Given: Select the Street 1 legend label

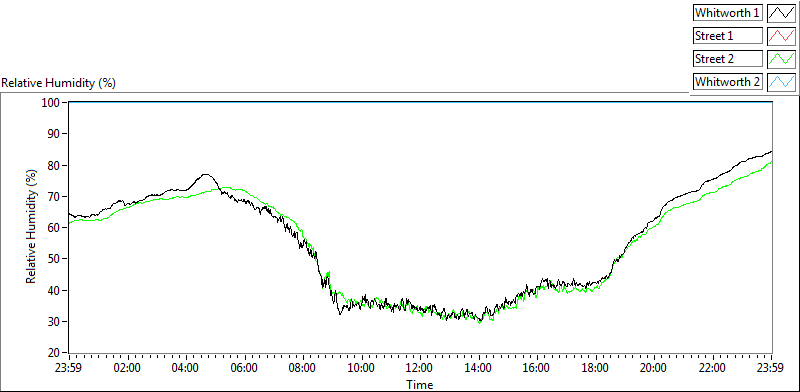Looking at the screenshot, I should (727, 36).
